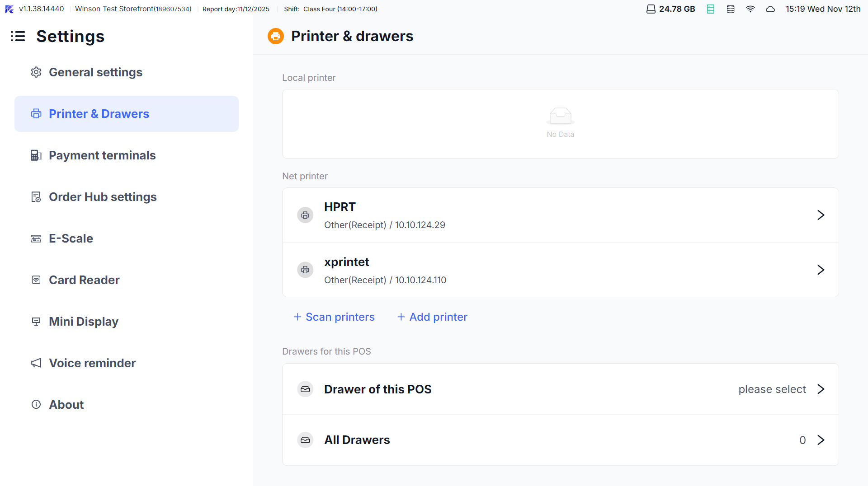The width and height of the screenshot is (868, 486).
Task: Click the Wi-Fi status icon
Action: pos(750,9)
